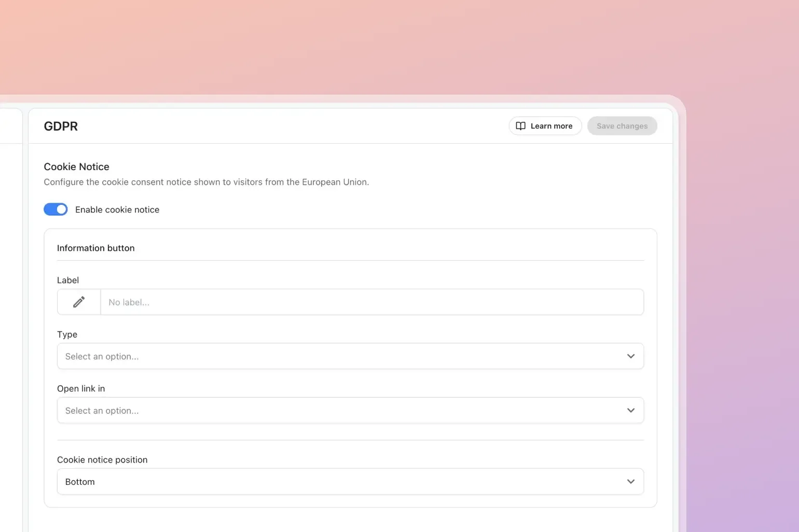The width and height of the screenshot is (799, 532).
Task: Click the cookie consent description text
Action: tap(206, 182)
